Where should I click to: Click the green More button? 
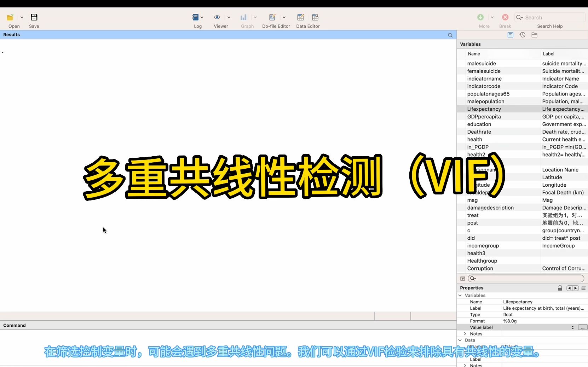point(480,17)
